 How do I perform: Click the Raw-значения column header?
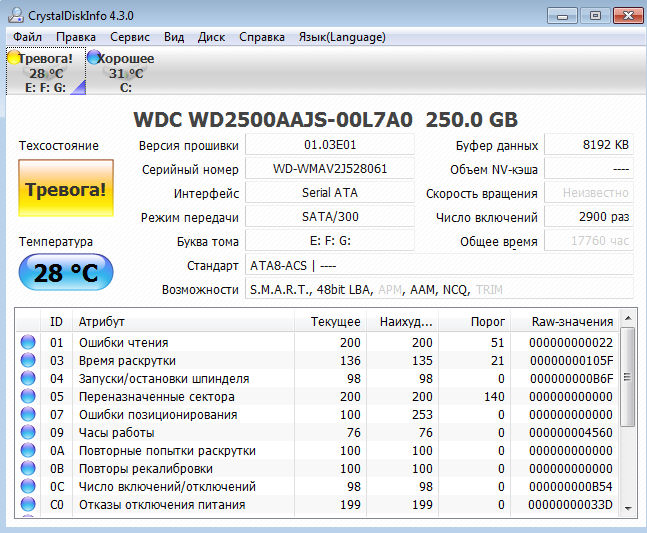click(564, 321)
